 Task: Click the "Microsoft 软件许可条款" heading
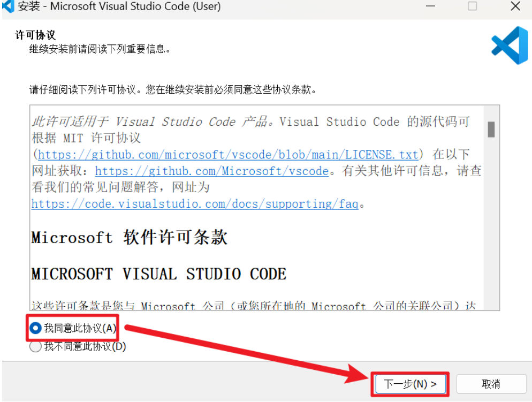click(130, 237)
